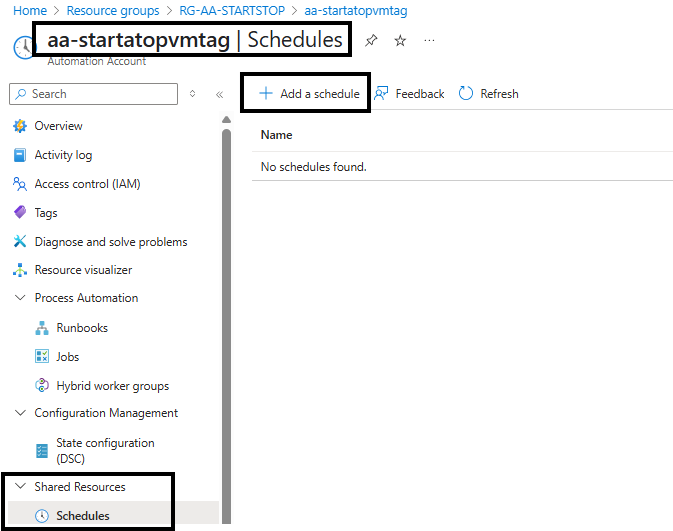Screen dimensions: 673x531
Task: Collapse the Process Automation section
Action: coord(20,298)
